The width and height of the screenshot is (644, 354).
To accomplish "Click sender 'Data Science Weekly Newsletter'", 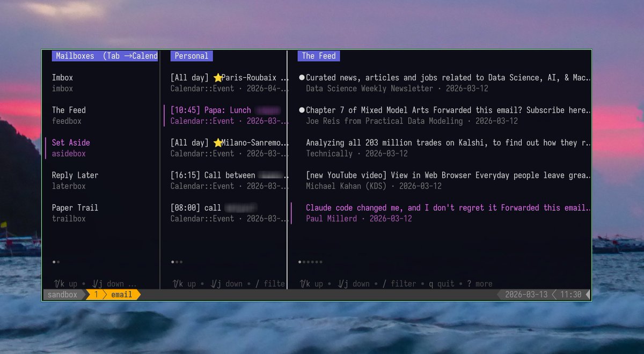I will click(369, 88).
